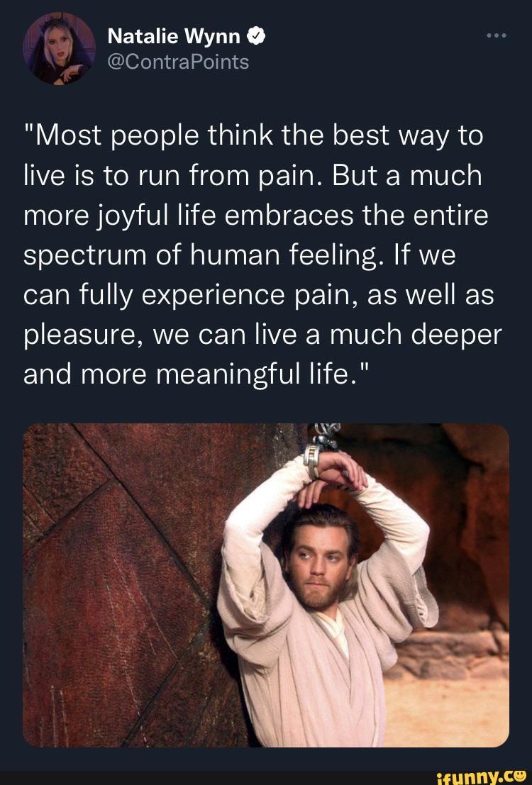The image size is (532, 785).
Task: Open the attached photo of the chained man
Action: point(266,585)
